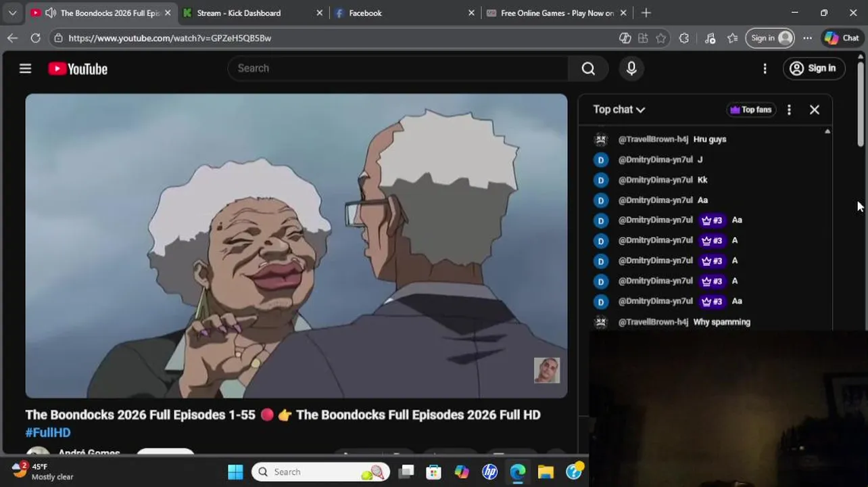Open HP app from taskbar

pyautogui.click(x=489, y=471)
